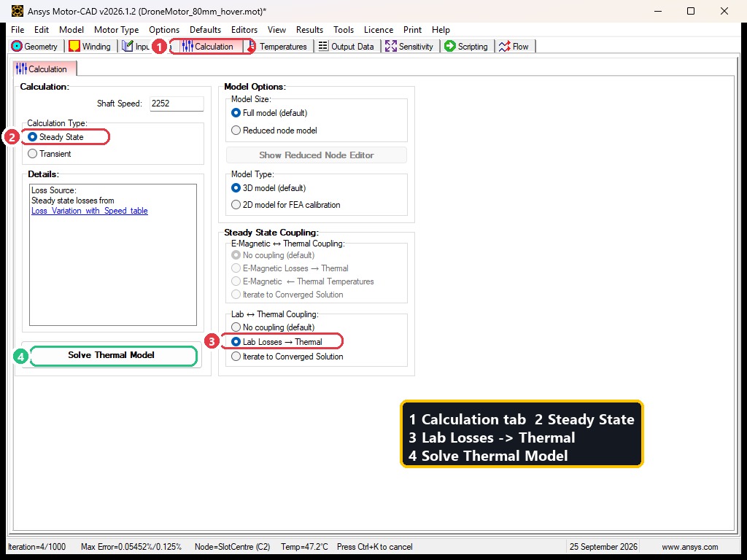Click the Shaft Speed input field
This screenshot has height=560, width=747.
tap(177, 104)
